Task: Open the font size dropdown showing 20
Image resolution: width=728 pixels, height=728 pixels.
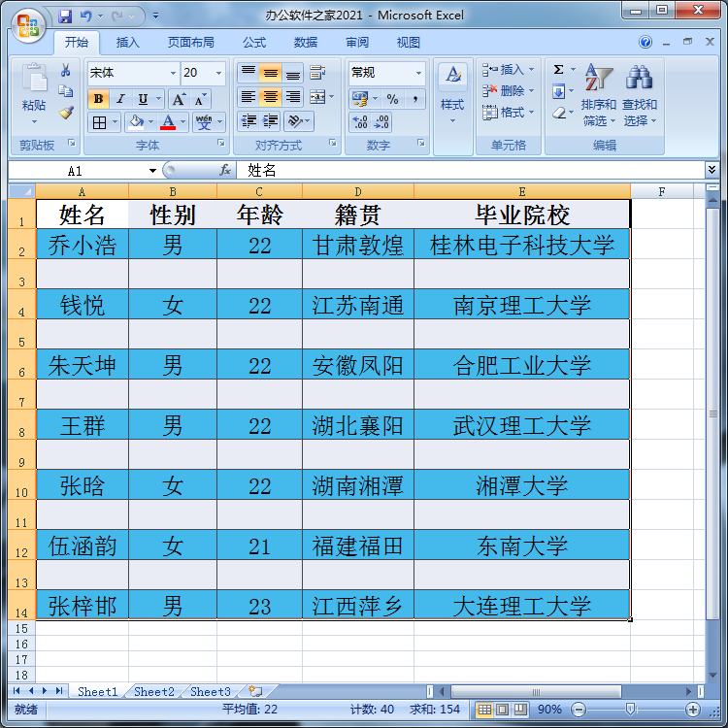Action: [x=218, y=73]
